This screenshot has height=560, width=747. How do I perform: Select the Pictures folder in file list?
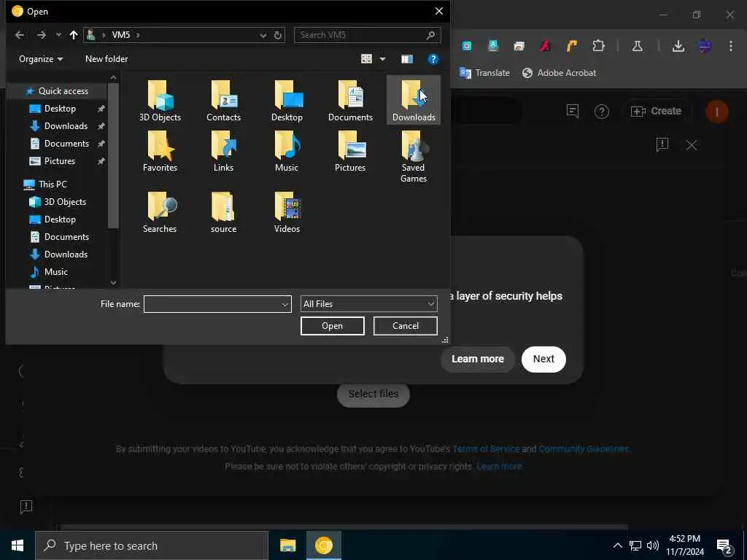pos(350,152)
